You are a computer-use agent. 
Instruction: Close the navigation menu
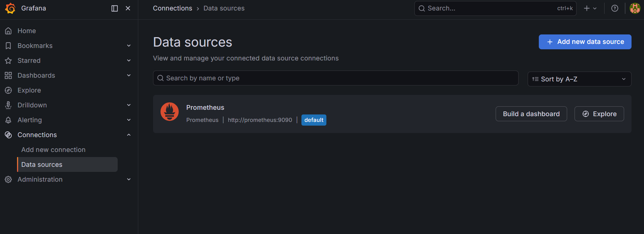[128, 8]
